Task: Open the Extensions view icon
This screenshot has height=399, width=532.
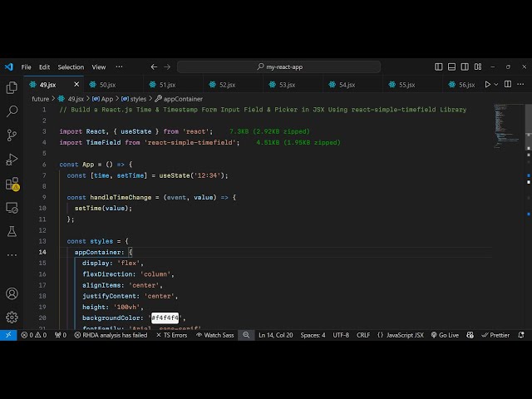Action: tap(12, 184)
